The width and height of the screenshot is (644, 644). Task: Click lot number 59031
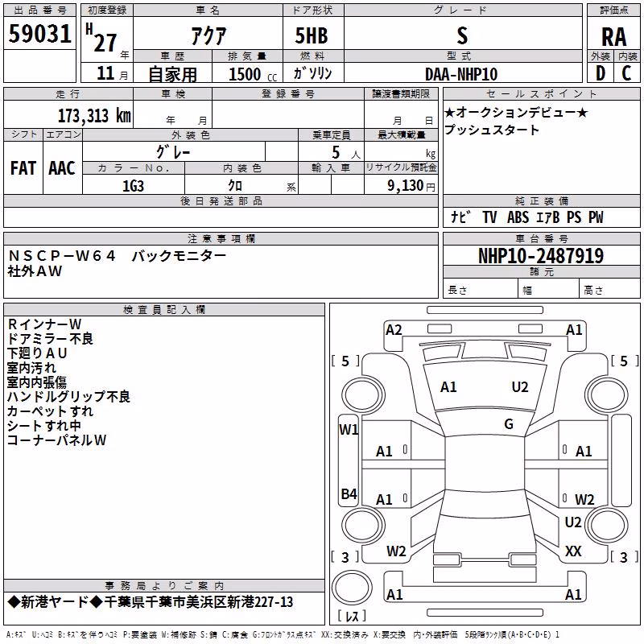coord(39,34)
